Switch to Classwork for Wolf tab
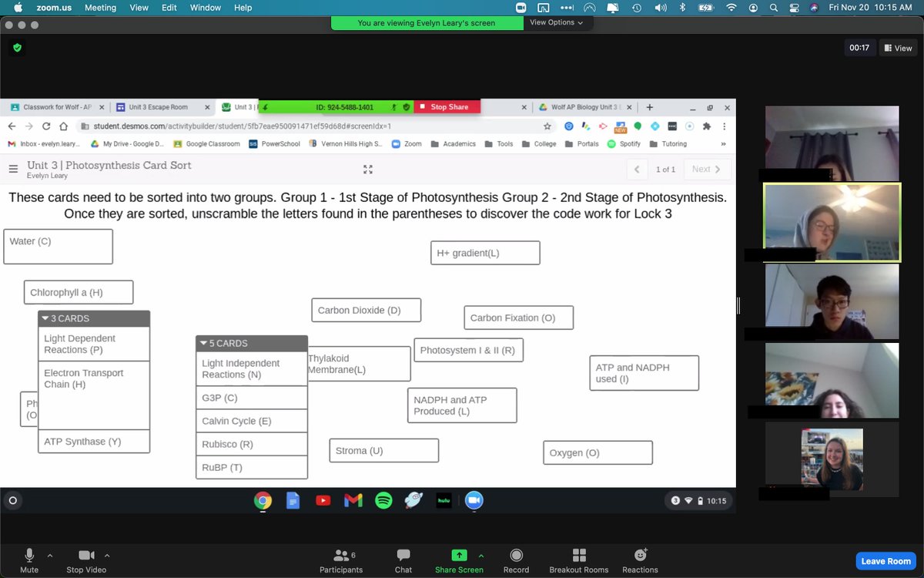 click(57, 107)
